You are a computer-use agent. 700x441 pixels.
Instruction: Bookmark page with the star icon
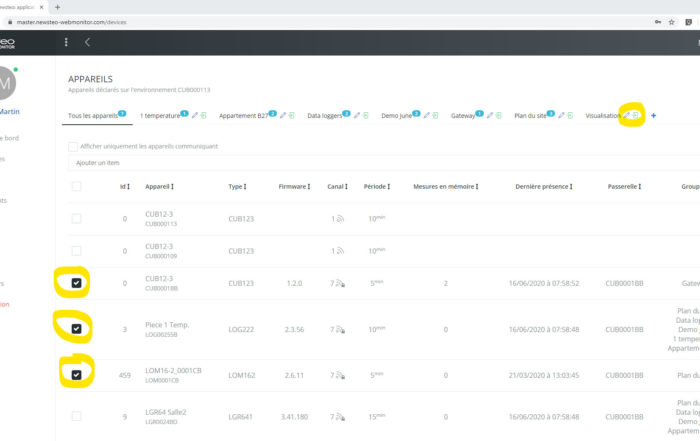[x=671, y=22]
